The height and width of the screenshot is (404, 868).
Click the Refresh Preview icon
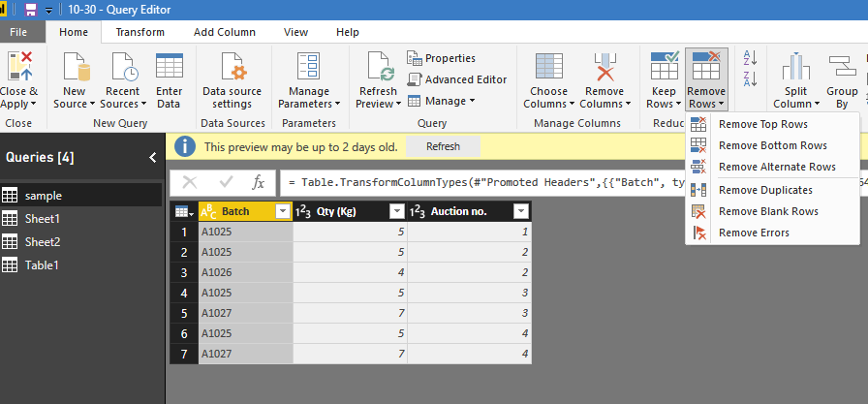click(x=381, y=67)
